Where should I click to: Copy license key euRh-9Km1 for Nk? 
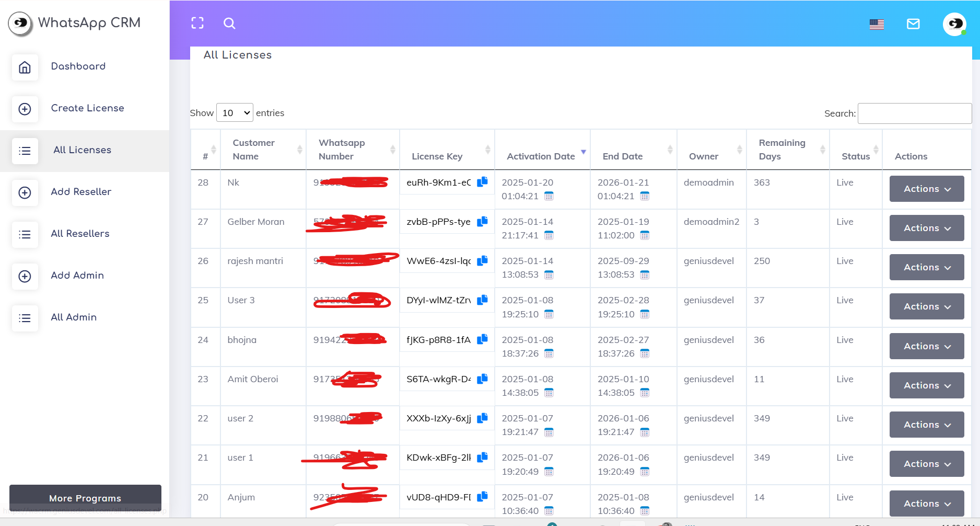click(x=483, y=182)
